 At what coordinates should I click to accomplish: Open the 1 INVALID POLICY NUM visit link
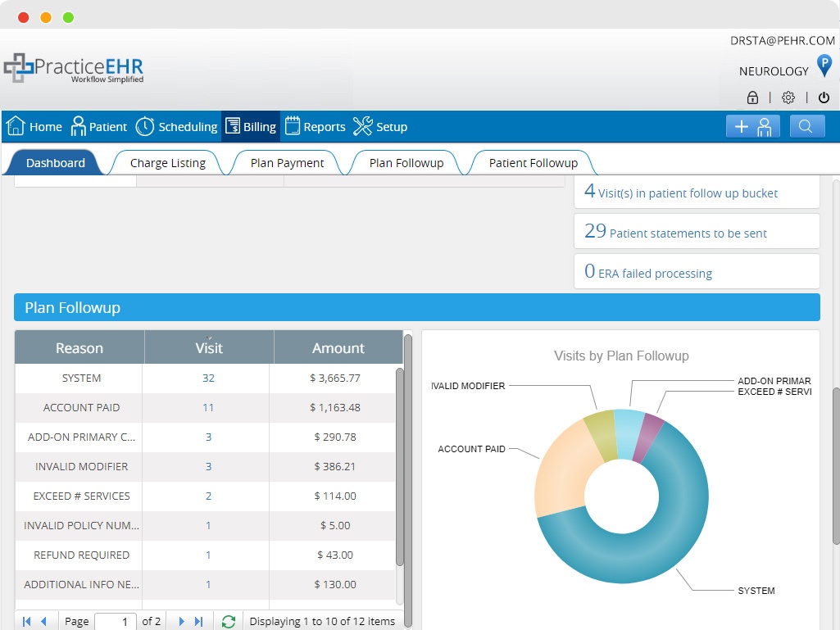[x=208, y=525]
